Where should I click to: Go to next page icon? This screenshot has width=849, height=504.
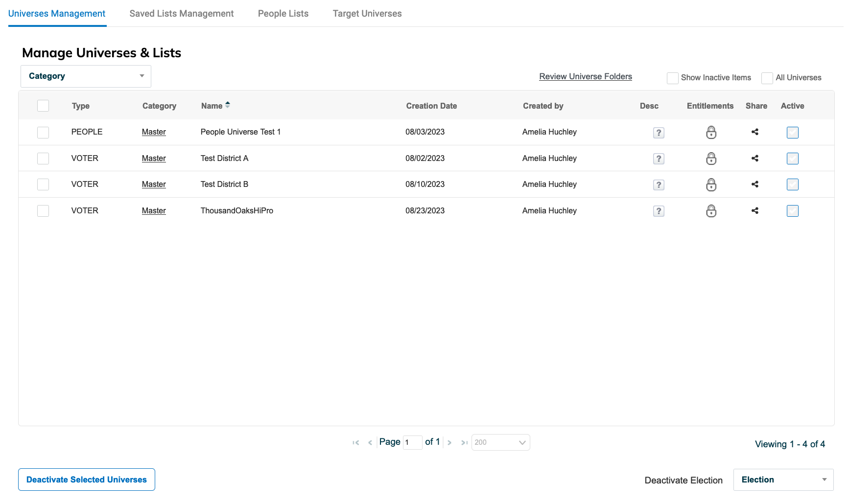[449, 443]
